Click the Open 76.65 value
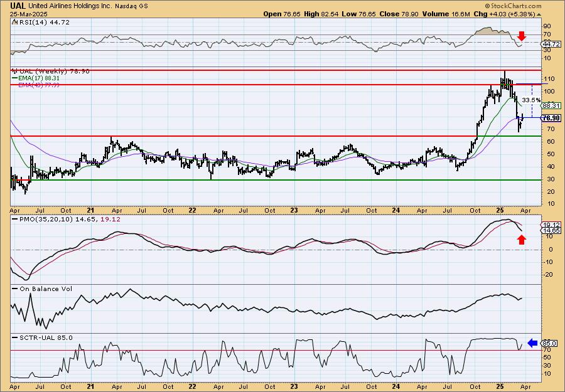Image resolution: width=565 pixels, height=392 pixels. 281,14
